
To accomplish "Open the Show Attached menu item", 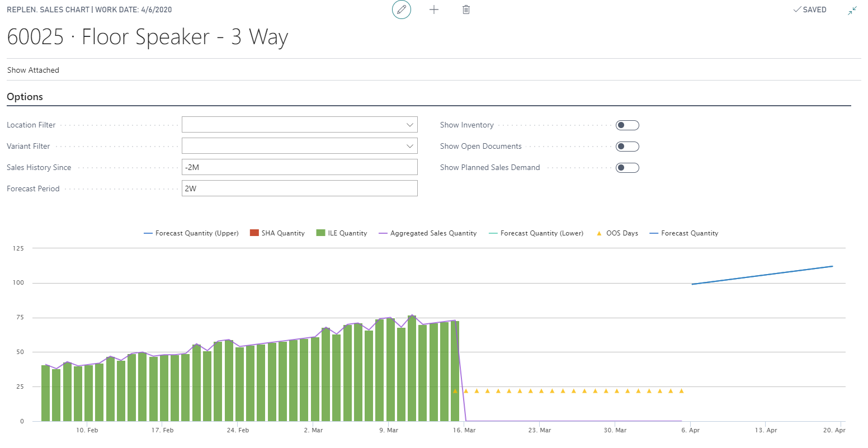I will tap(33, 70).
